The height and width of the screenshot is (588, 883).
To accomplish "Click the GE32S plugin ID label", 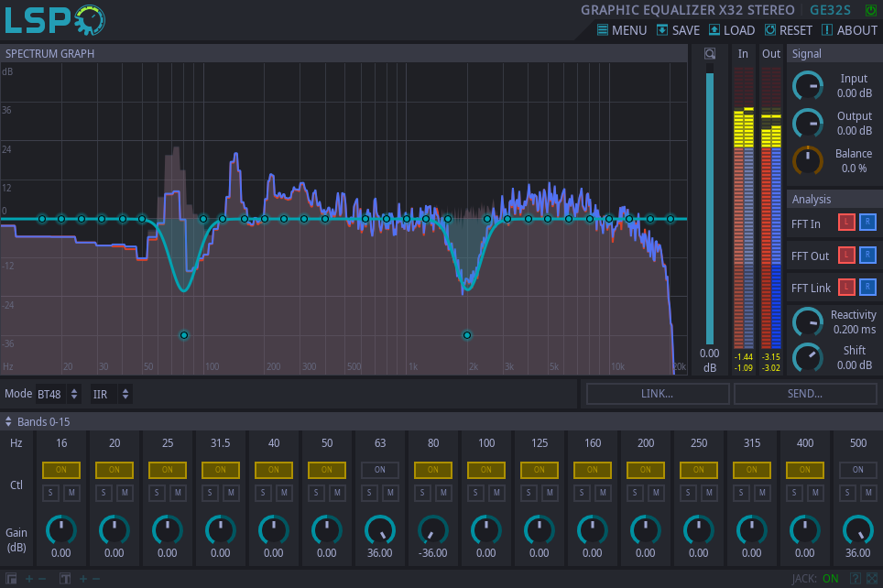I will pos(830,10).
